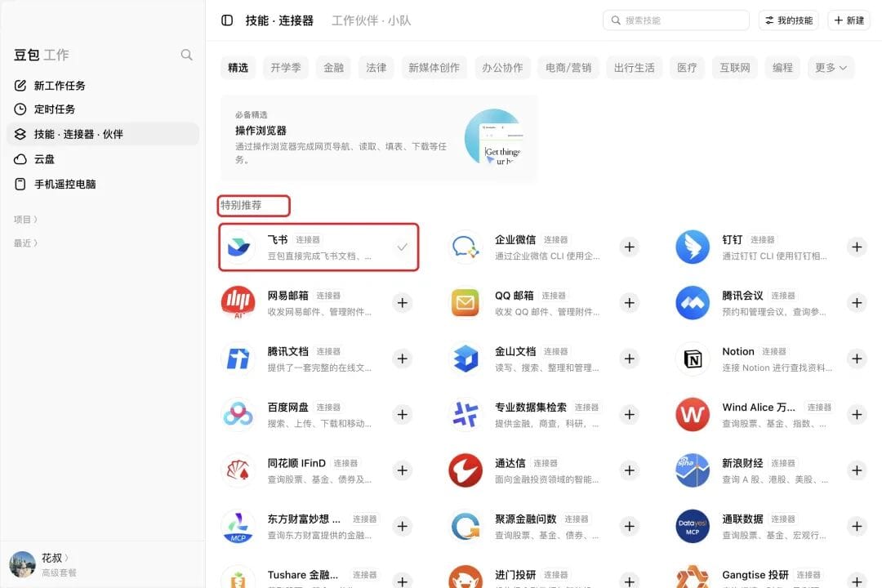Select 技能 · 连接器 · 伙伴 sidebar item
This screenshot has width=882, height=588.
(x=103, y=134)
